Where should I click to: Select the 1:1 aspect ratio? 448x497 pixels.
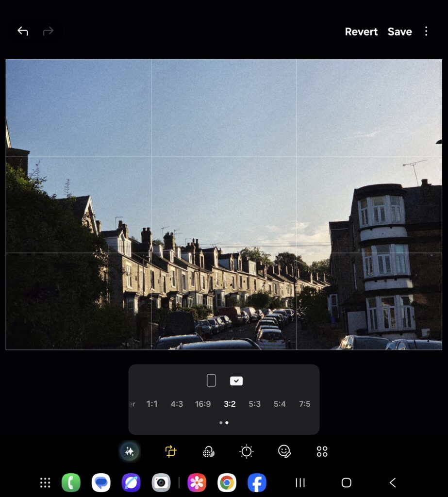point(151,403)
